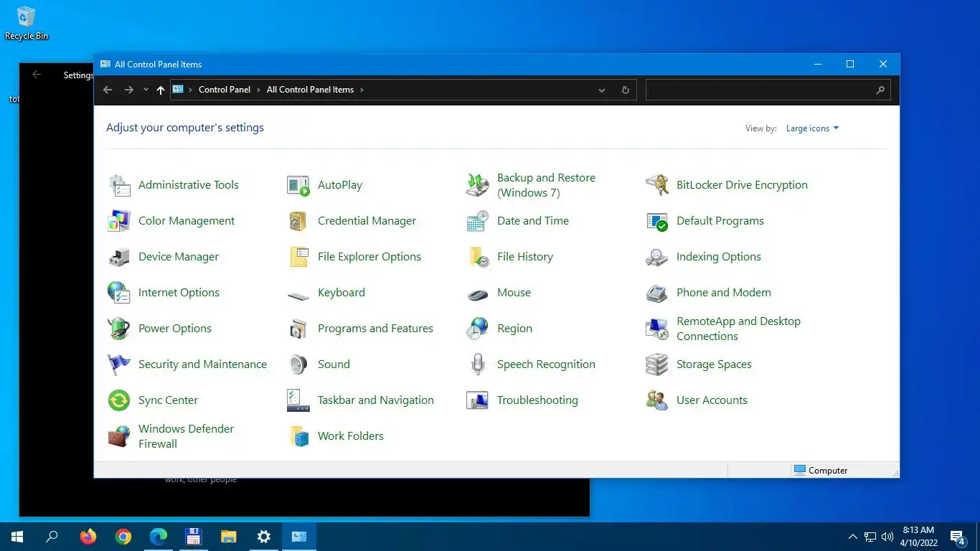Open taskbar search
This screenshot has width=980, height=551.
[x=52, y=537]
